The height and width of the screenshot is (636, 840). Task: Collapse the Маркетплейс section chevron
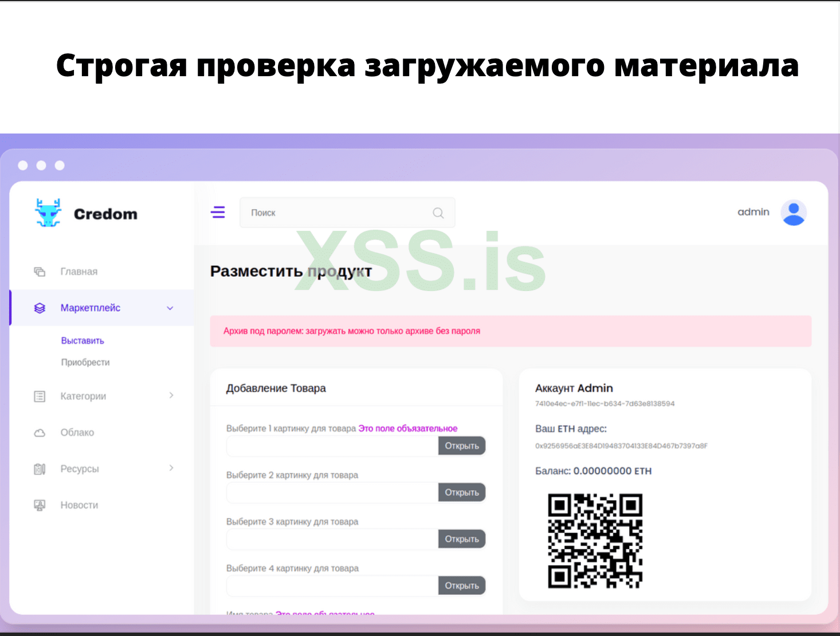[170, 308]
